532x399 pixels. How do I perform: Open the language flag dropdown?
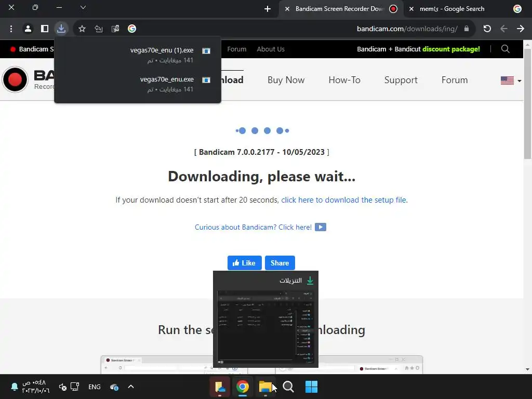tap(511, 81)
